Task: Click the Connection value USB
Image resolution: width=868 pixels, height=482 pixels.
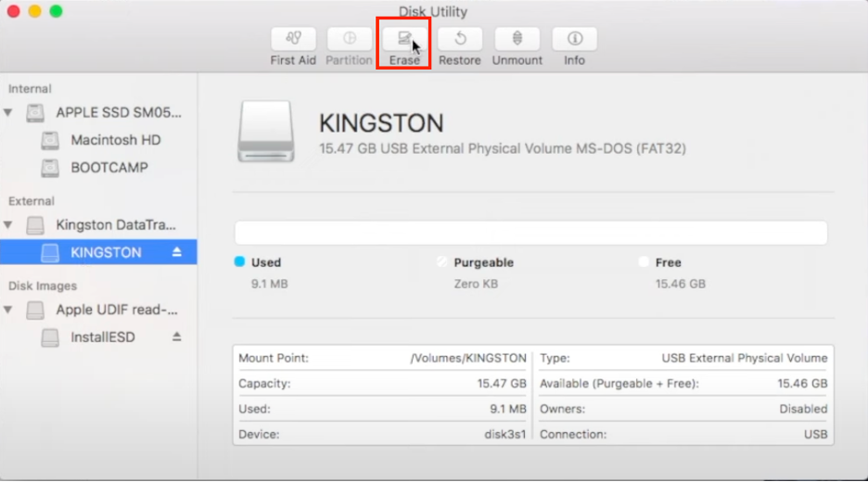Action: click(x=815, y=435)
